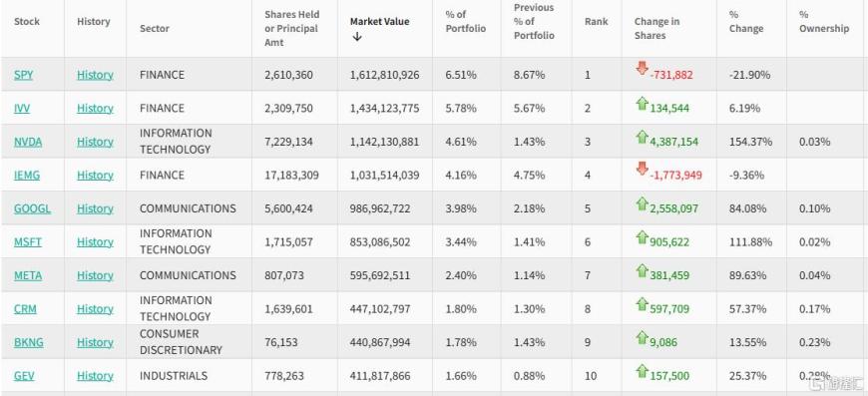This screenshot has height=396, width=868.
Task: Open History for BKNG
Action: pyautogui.click(x=95, y=342)
